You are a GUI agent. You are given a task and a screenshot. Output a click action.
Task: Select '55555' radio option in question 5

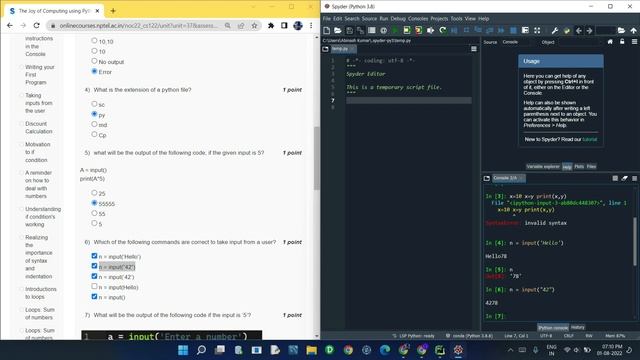(x=94, y=203)
